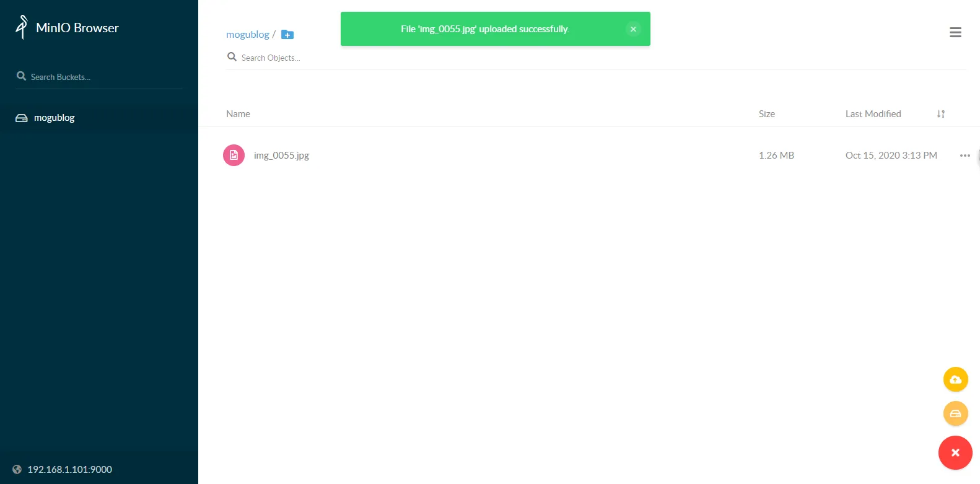Viewport: 980px width, 484px height.
Task: Open the hamburger menu at top right
Action: coord(955,32)
